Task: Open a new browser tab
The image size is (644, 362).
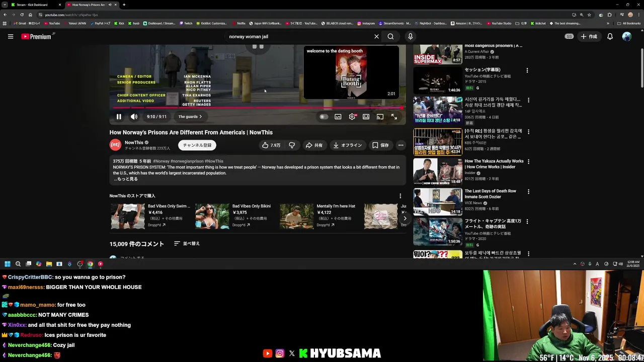Action: (124, 5)
